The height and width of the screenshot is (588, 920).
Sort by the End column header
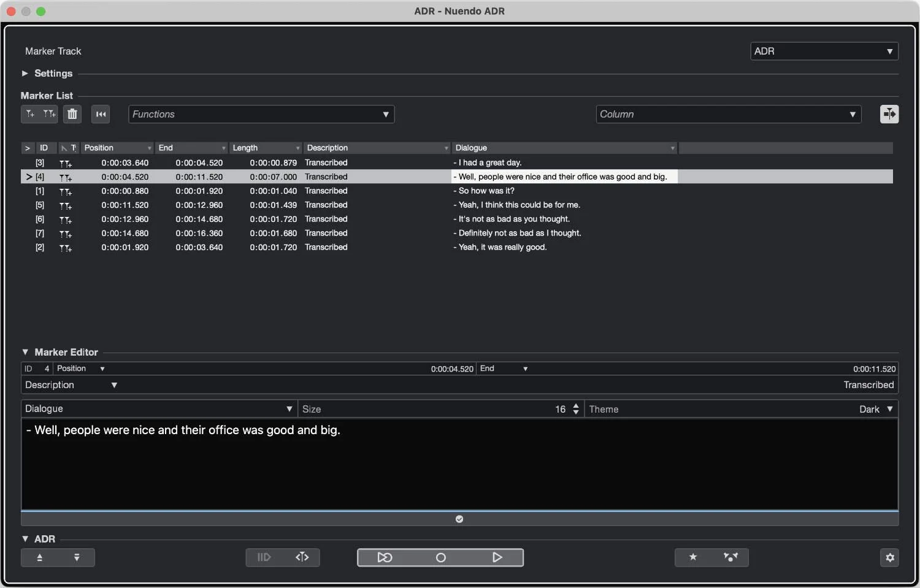[x=191, y=148]
